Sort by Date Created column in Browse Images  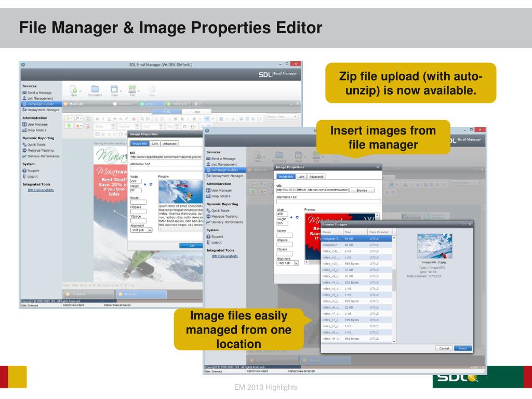[x=379, y=232]
